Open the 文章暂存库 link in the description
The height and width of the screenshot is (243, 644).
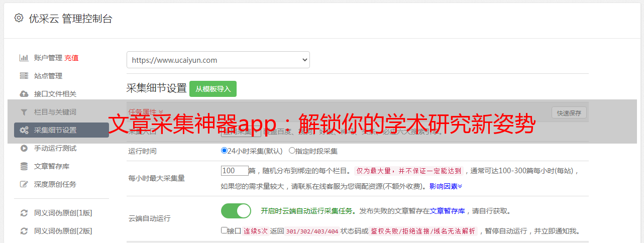[448, 211]
